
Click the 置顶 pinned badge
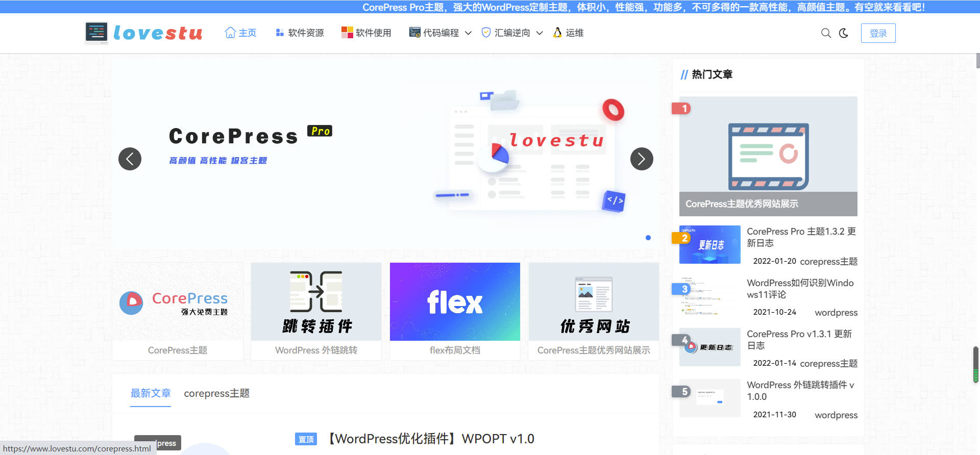pos(306,439)
